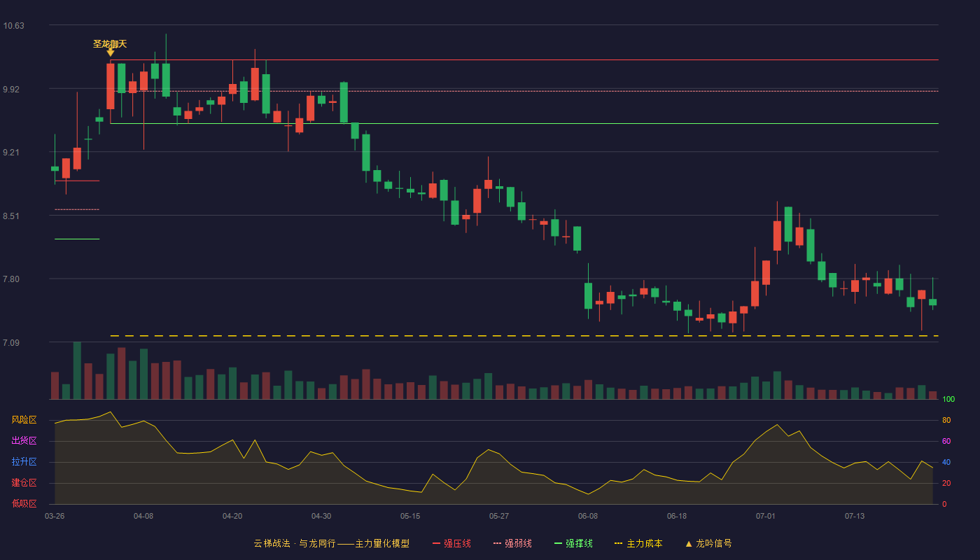The width and height of the screenshot is (980, 560).
Task: Toggle 主力成本 series in the legend
Action: (638, 543)
